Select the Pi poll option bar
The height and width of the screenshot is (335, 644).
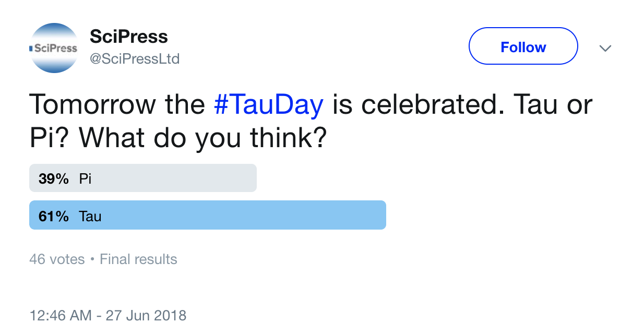(x=143, y=177)
